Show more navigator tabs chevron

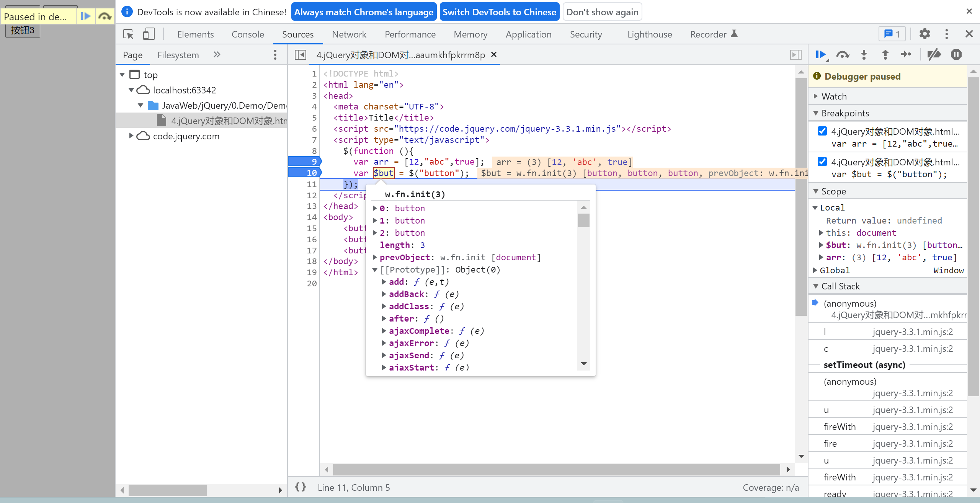(x=217, y=55)
